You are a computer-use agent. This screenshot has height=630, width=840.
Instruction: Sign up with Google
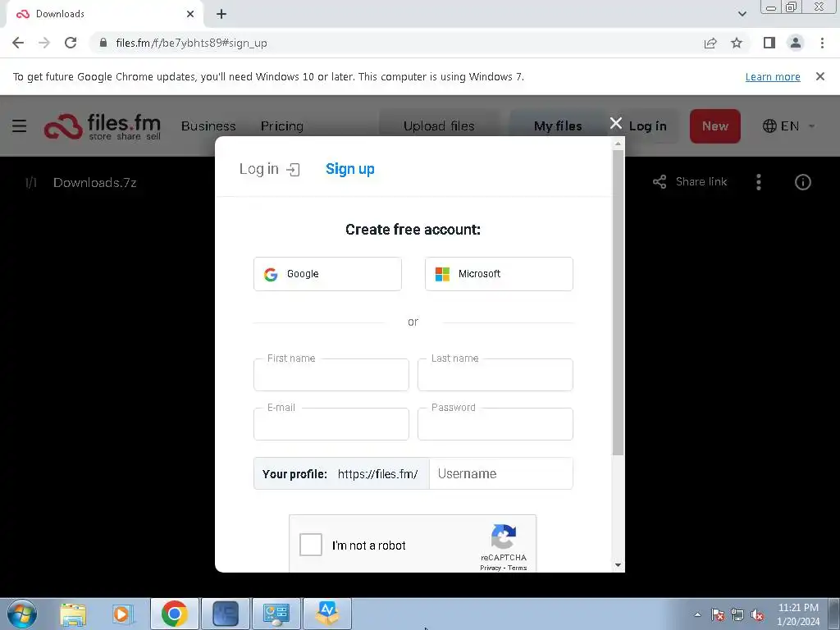pos(327,274)
